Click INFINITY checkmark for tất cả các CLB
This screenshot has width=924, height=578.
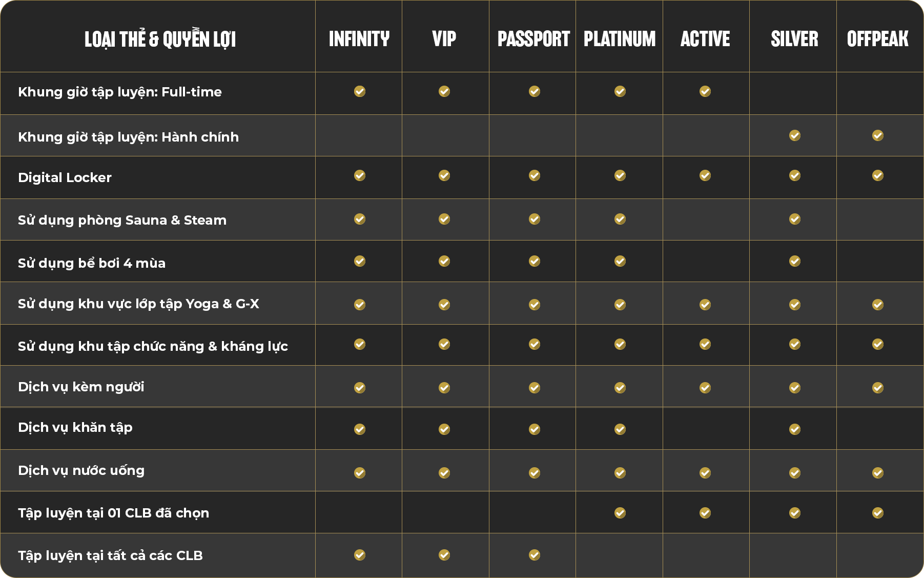point(360,555)
